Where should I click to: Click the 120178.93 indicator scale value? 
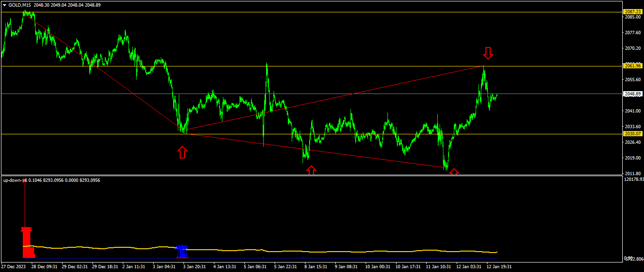pyautogui.click(x=635, y=180)
